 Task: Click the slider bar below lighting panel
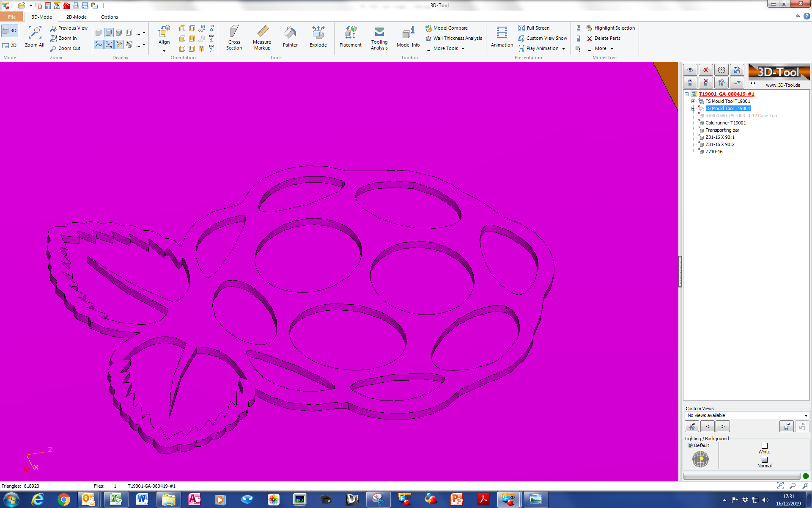pyautogui.click(x=741, y=476)
